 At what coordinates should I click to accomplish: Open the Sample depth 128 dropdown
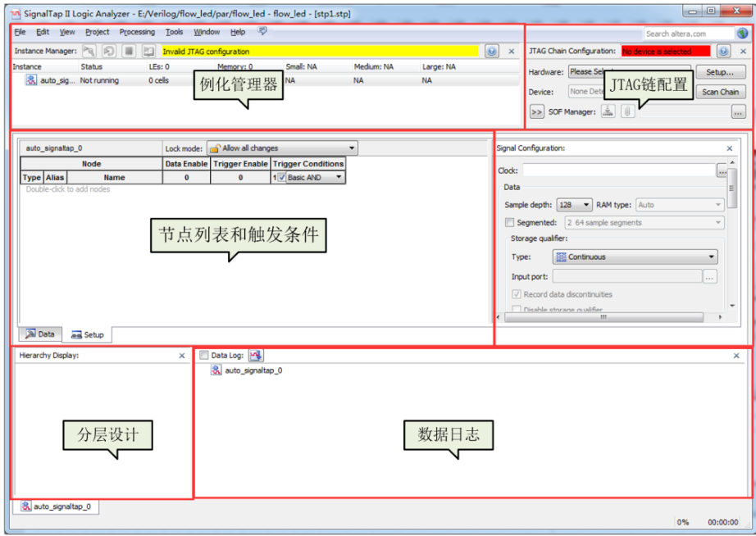pyautogui.click(x=574, y=205)
